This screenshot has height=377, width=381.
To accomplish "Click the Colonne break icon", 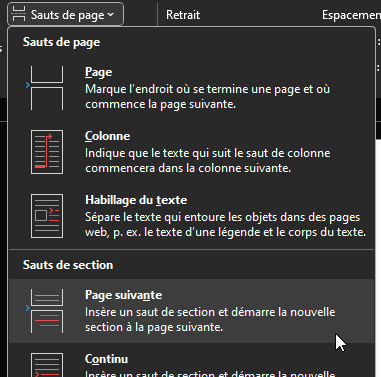I will 47,152.
